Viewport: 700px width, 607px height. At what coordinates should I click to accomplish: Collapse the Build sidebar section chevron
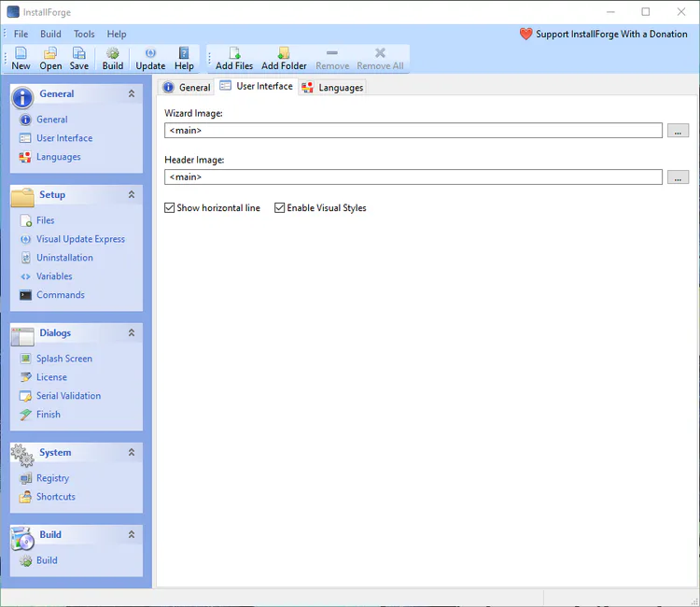(132, 534)
